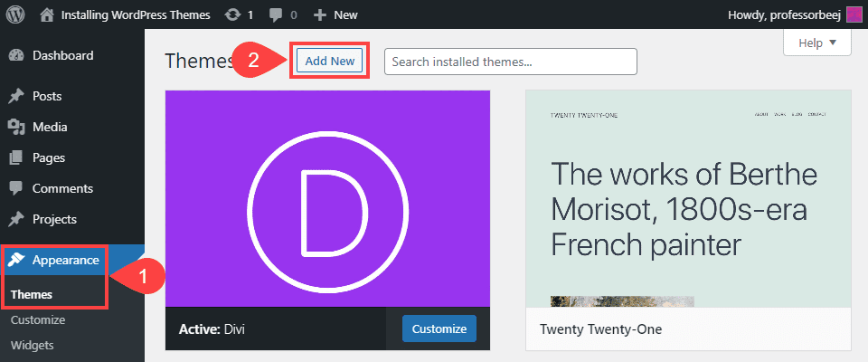Click the Media library icon
The image size is (868, 362).
(x=16, y=127)
